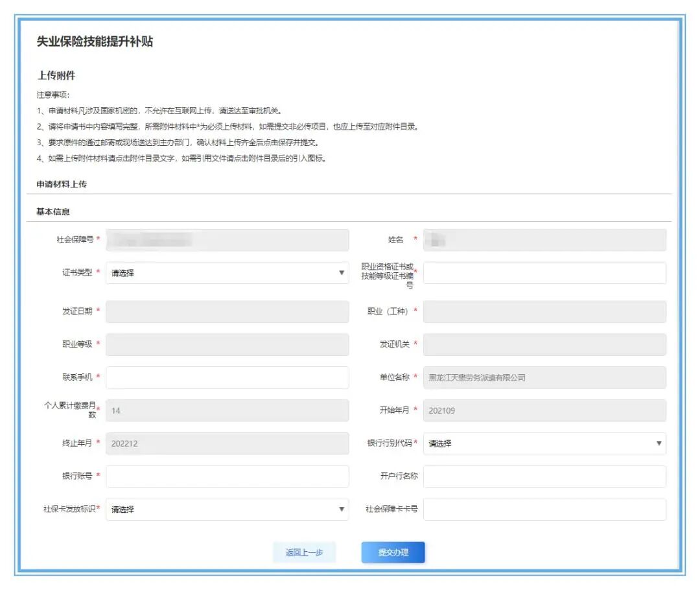The height and width of the screenshot is (590, 700).
Task: Click notice line 2 about 必须上传材料
Action: 228,127
